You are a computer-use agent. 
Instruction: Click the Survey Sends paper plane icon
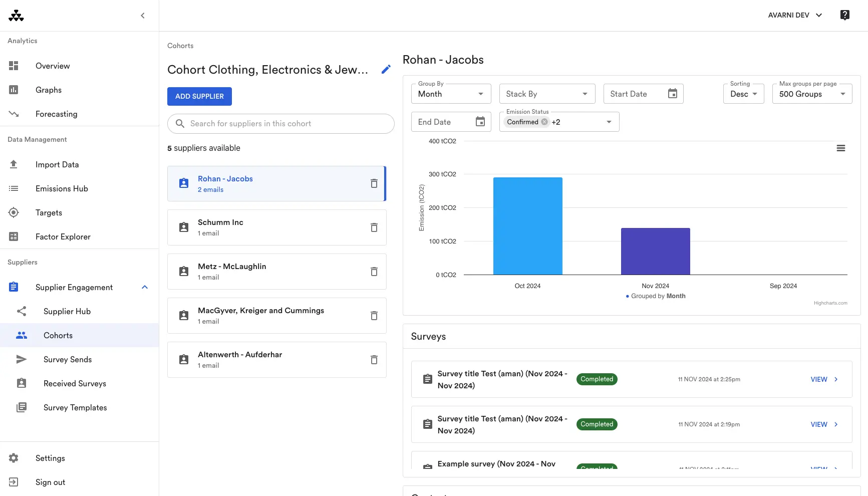pyautogui.click(x=22, y=359)
